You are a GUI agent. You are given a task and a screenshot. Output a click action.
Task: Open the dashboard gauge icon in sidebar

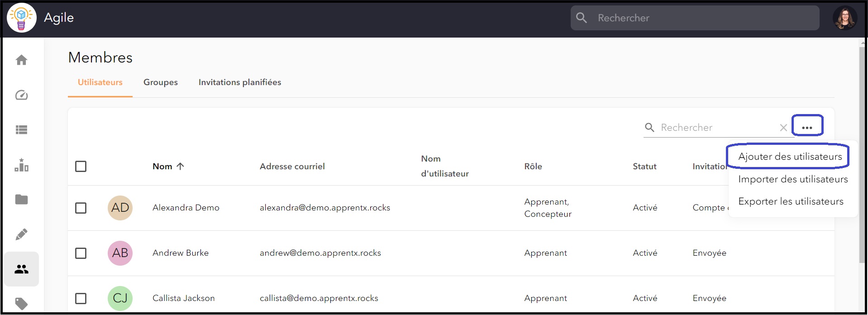[x=21, y=95]
